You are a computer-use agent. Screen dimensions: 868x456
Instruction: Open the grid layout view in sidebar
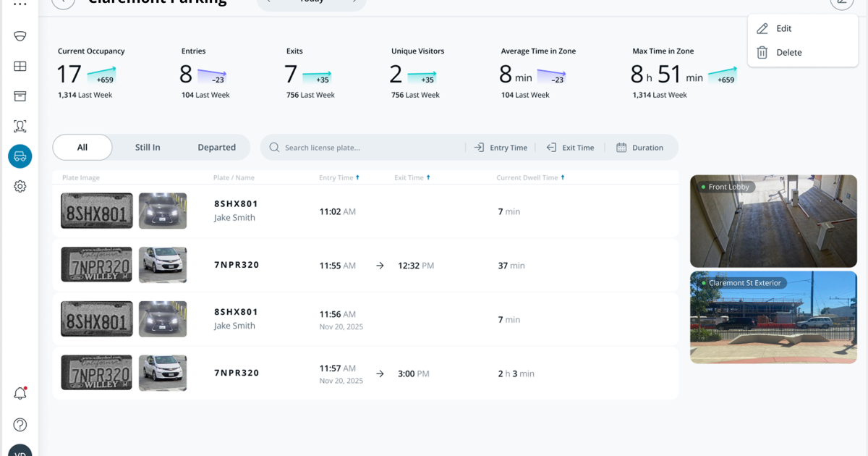[20, 67]
